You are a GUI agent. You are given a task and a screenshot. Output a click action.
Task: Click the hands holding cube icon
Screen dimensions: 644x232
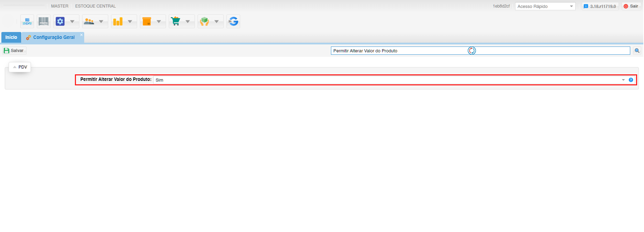[x=204, y=21]
